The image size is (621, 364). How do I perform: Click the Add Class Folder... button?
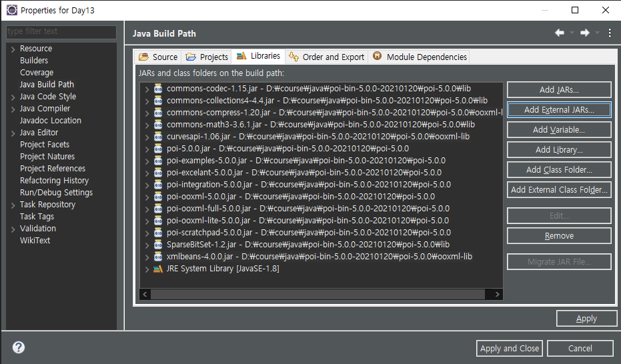coord(559,170)
